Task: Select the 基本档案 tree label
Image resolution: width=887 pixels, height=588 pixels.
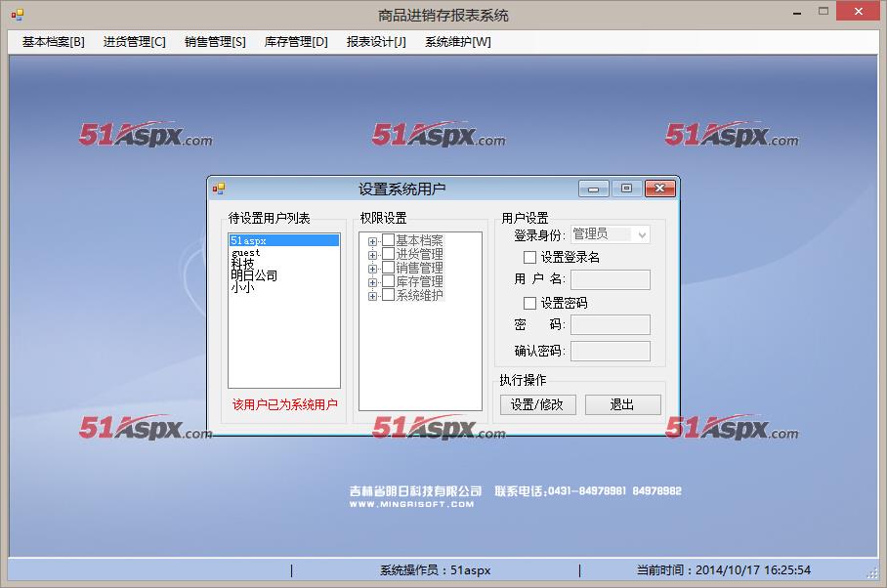Action: coord(419,240)
